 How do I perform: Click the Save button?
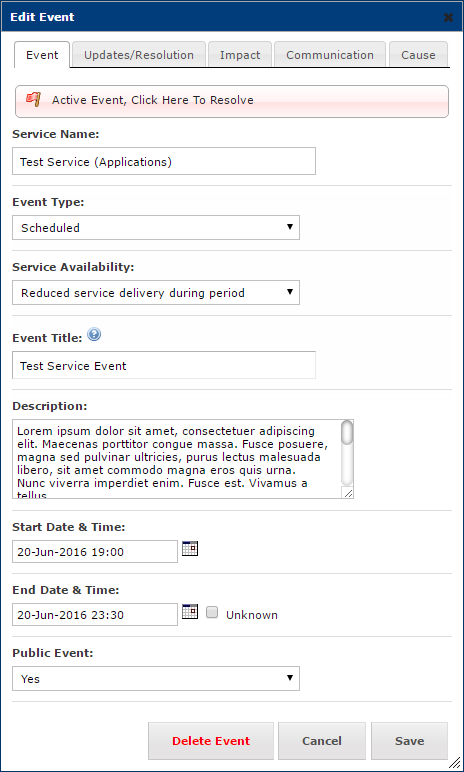[x=409, y=741]
